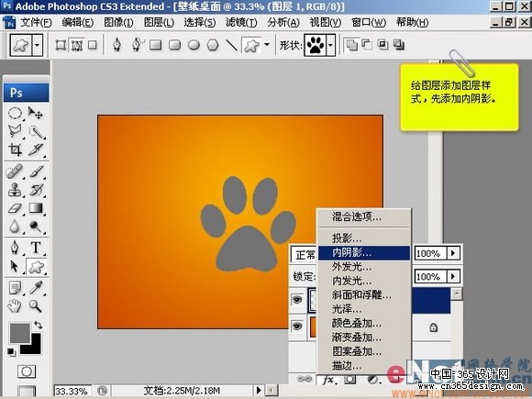The image size is (532, 399).
Task: Choose the Ellipse shape in options bar
Action: click(194, 45)
